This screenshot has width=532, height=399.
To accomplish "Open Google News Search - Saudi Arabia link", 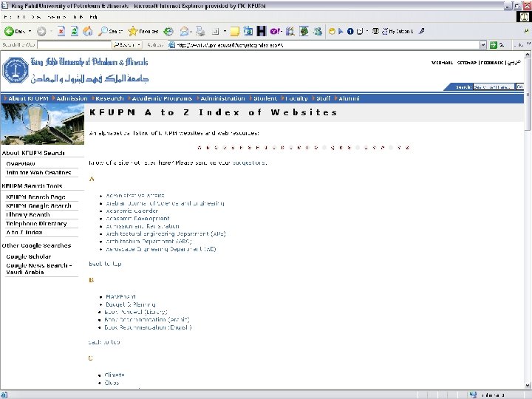I will point(39,269).
